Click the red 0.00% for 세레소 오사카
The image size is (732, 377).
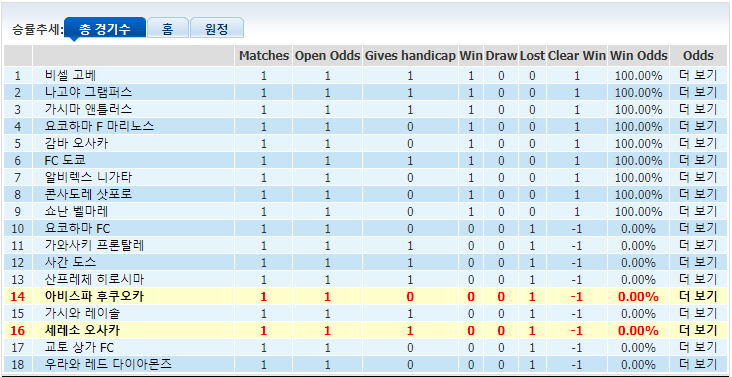point(638,331)
